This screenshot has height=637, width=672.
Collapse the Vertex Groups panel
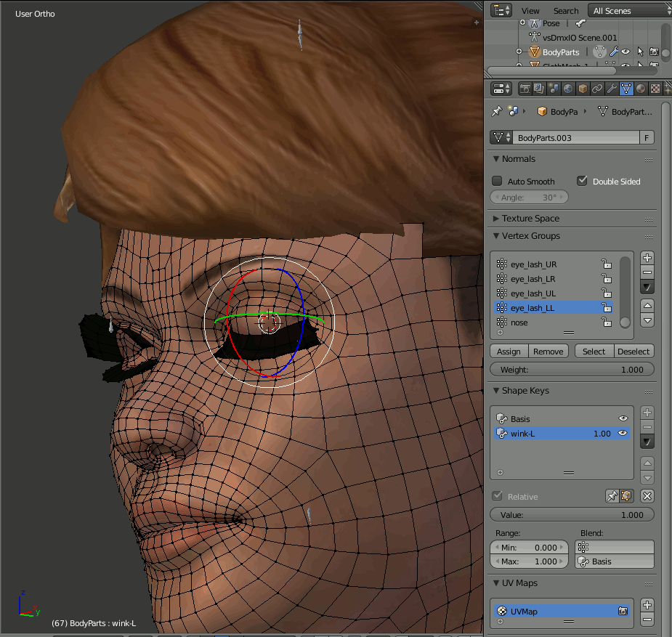530,236
